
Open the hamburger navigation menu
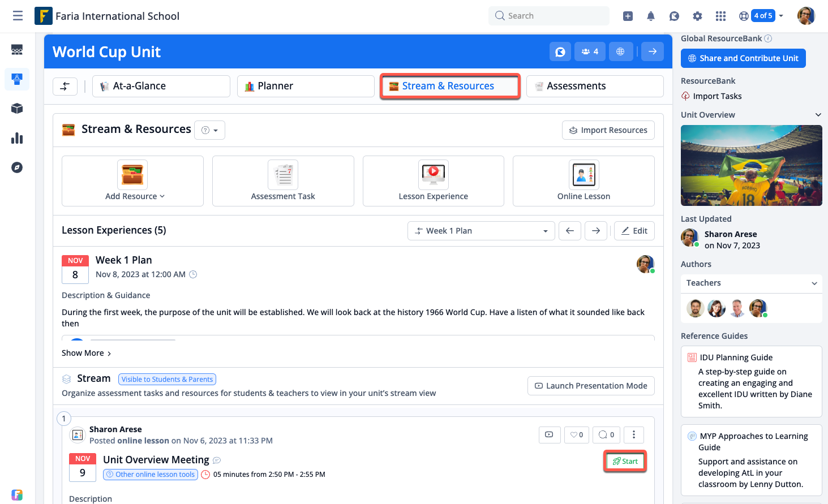click(x=18, y=16)
